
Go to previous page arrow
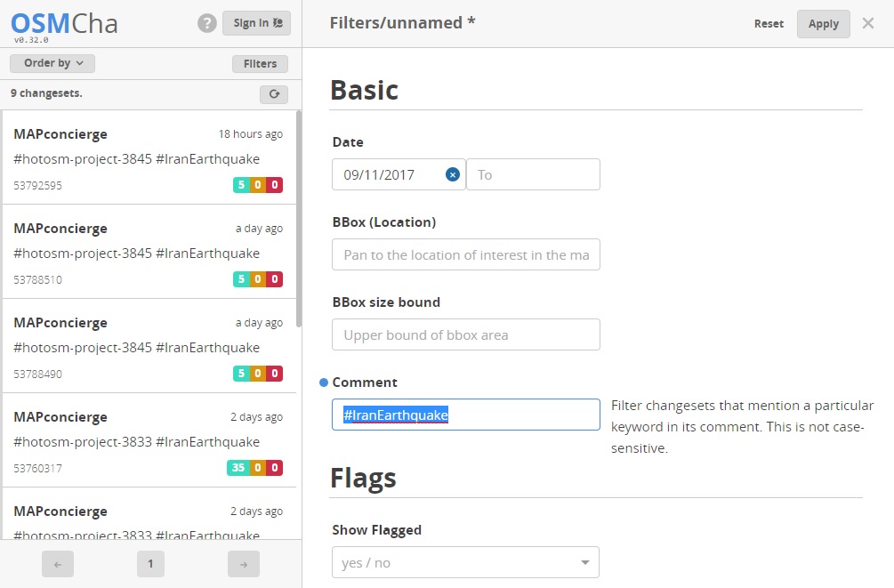[58, 564]
